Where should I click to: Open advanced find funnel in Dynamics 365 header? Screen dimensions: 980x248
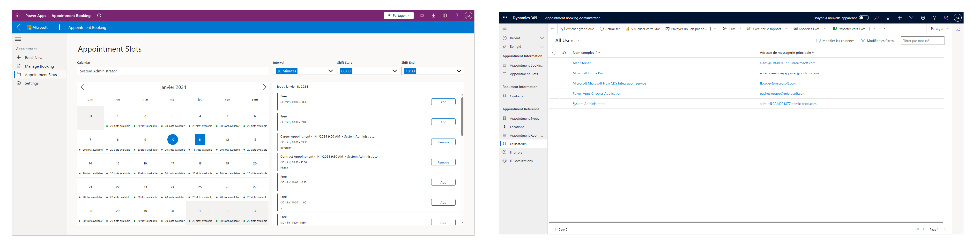pyautogui.click(x=911, y=18)
